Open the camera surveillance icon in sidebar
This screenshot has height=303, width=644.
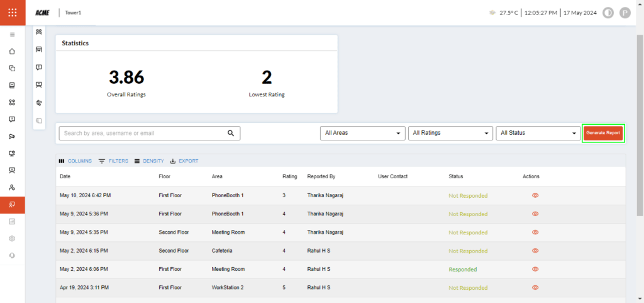12,136
